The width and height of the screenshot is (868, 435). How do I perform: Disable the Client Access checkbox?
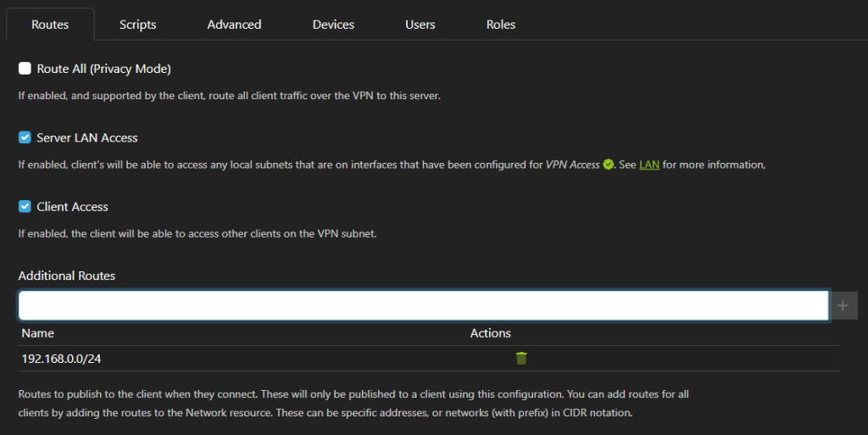click(x=25, y=206)
